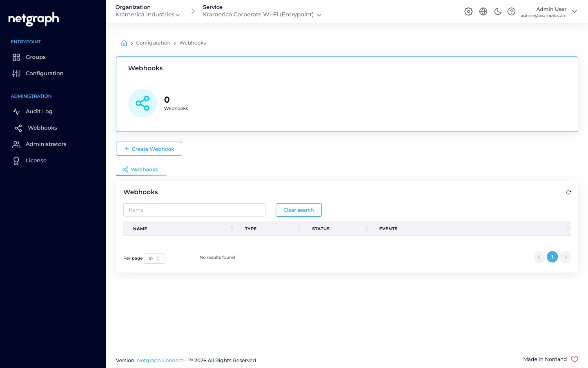Click the Create Webhook button
The height and width of the screenshot is (368, 588).
[x=149, y=149]
